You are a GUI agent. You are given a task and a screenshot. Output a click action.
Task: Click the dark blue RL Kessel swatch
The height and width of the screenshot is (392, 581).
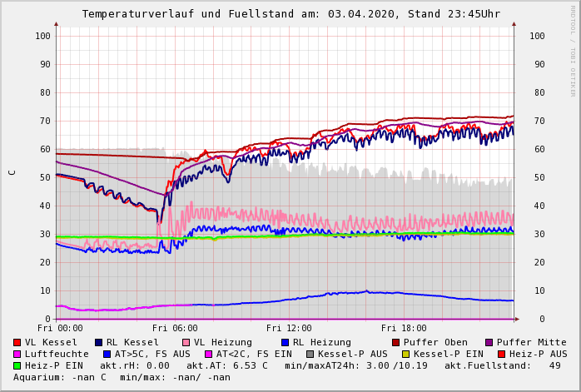pos(99,342)
